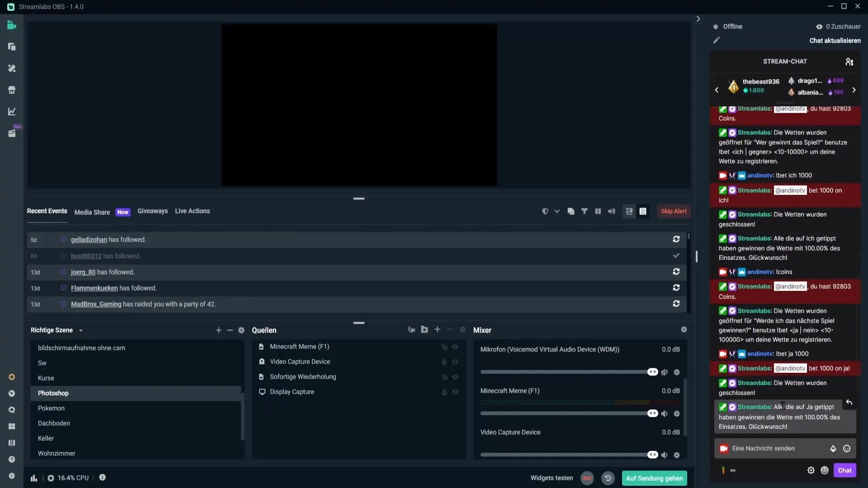The width and height of the screenshot is (868, 488).
Task: Add a new scene with plus icon
Action: 219,330
